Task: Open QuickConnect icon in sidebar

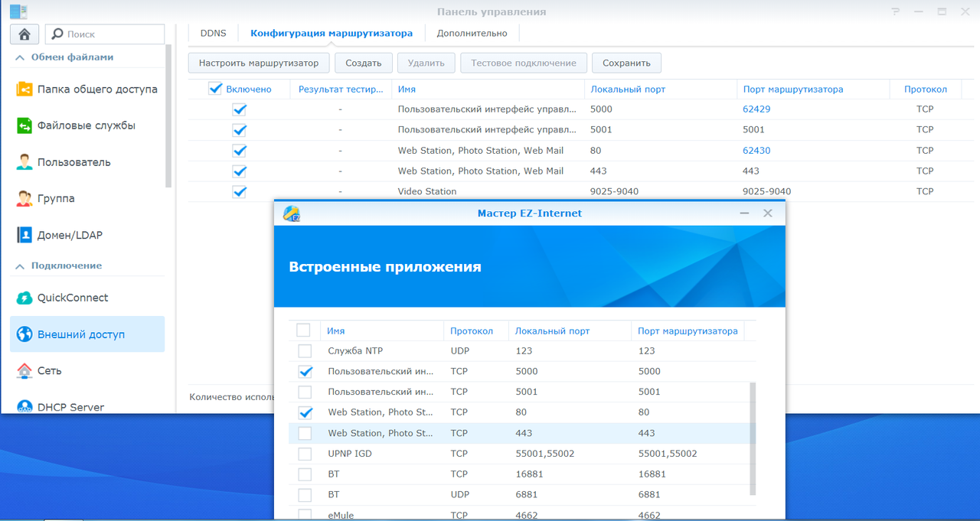Action: (24, 298)
